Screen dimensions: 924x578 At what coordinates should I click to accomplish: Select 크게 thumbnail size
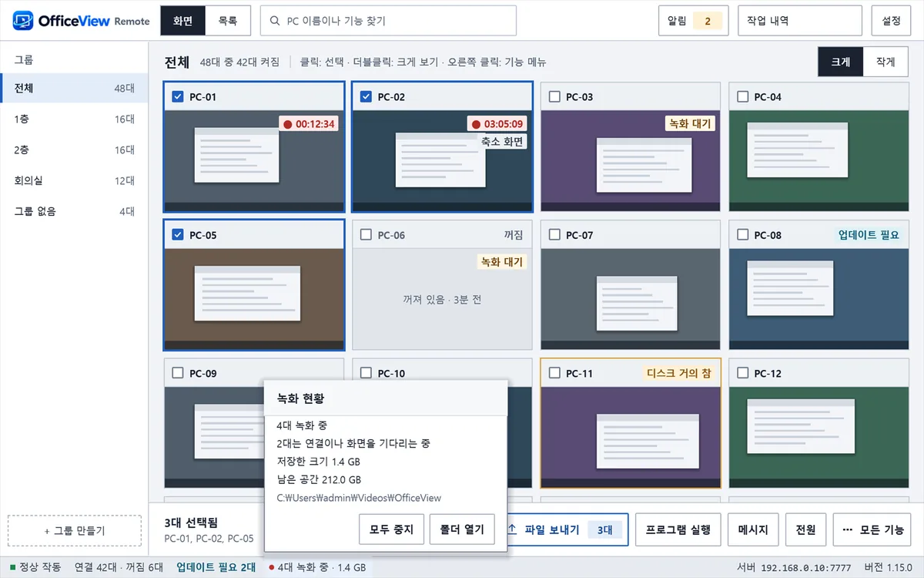(841, 62)
